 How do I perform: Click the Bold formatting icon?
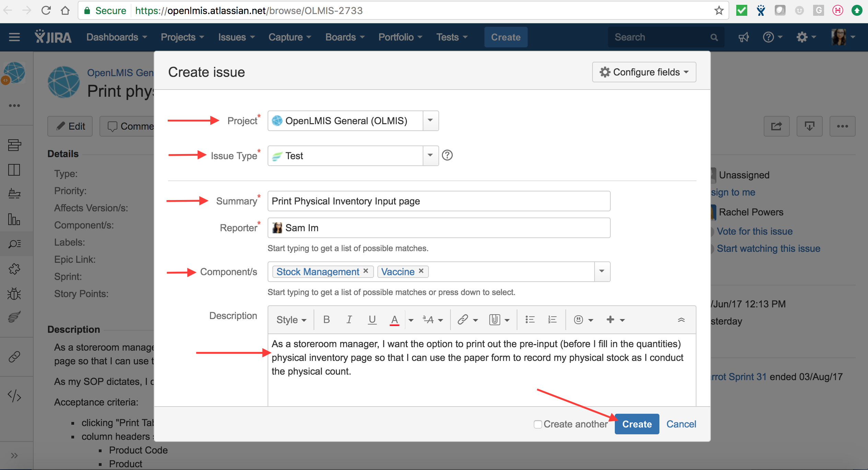coord(326,320)
